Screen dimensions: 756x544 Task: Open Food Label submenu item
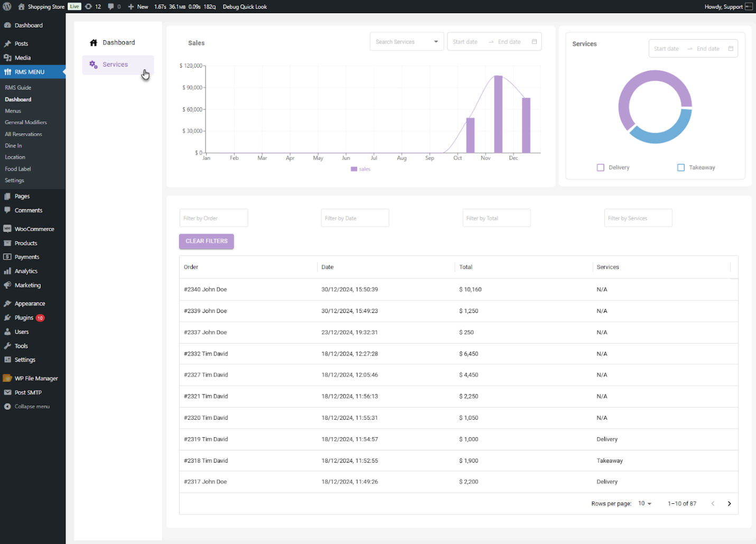[x=18, y=169]
